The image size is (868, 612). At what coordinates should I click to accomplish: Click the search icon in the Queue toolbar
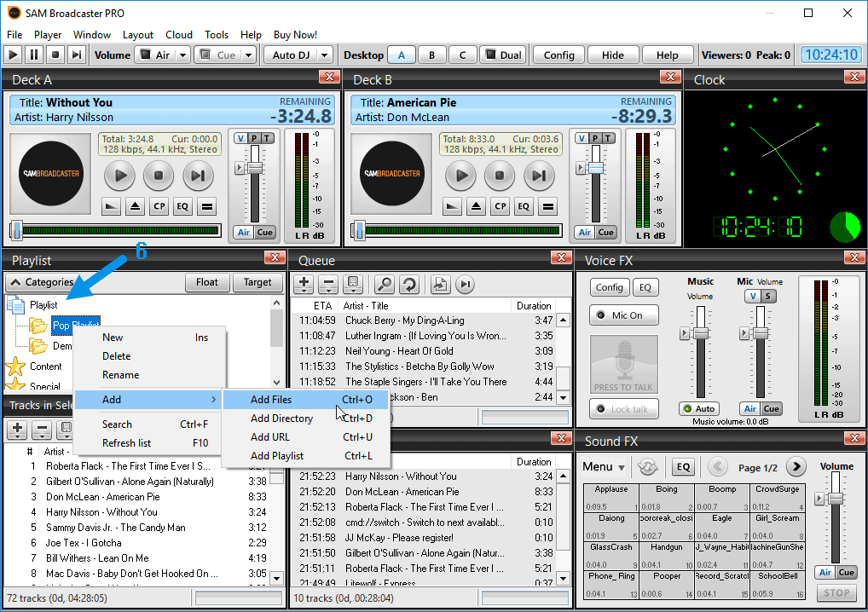tap(385, 284)
